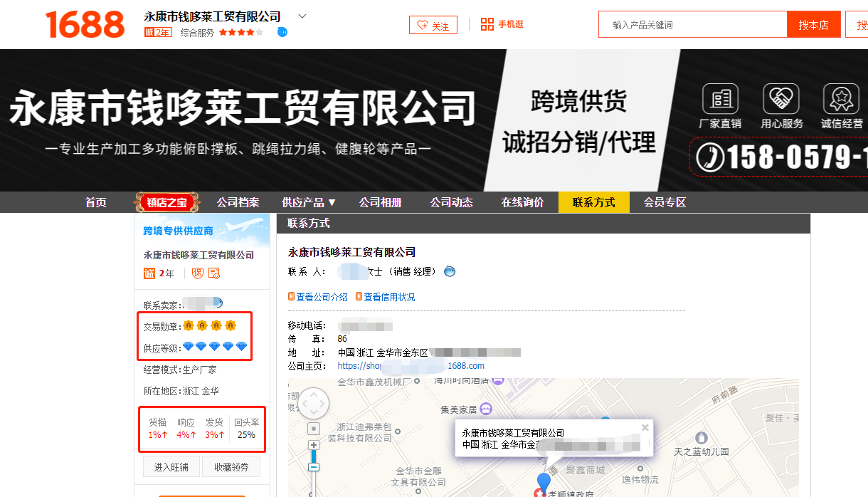Click the 收藏领券 button
The image size is (868, 497).
tap(231, 467)
